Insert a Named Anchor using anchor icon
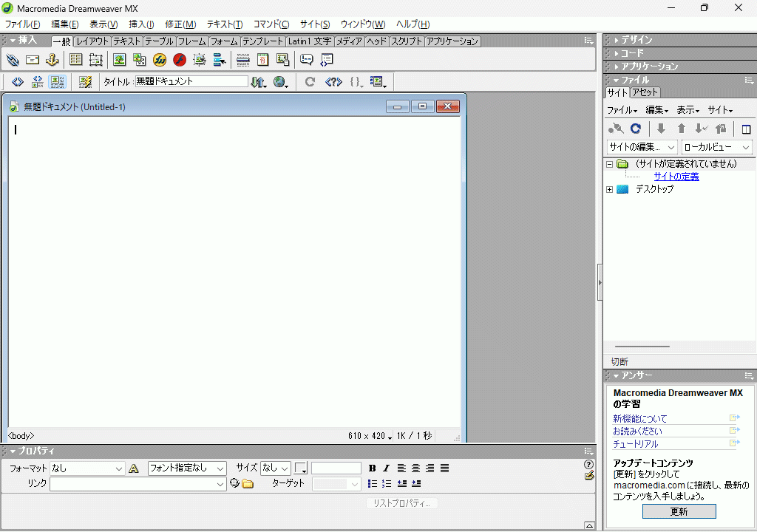The image size is (757, 532). 52,60
